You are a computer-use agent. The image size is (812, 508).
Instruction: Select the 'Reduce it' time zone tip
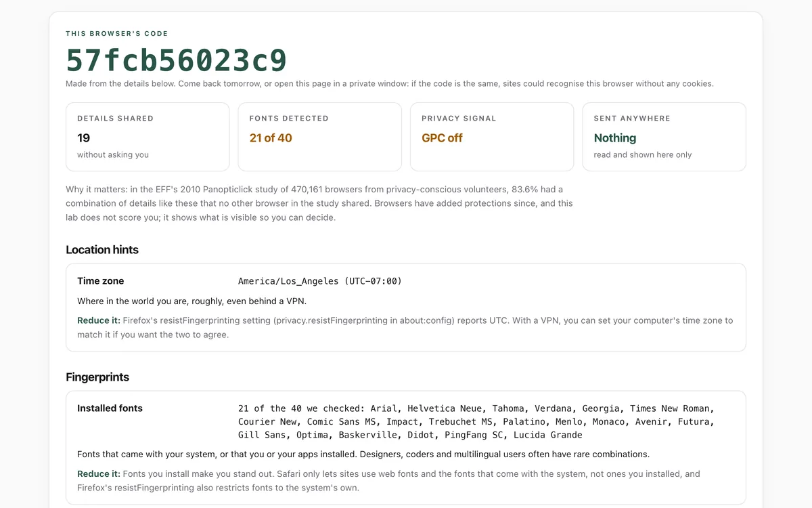(405, 327)
